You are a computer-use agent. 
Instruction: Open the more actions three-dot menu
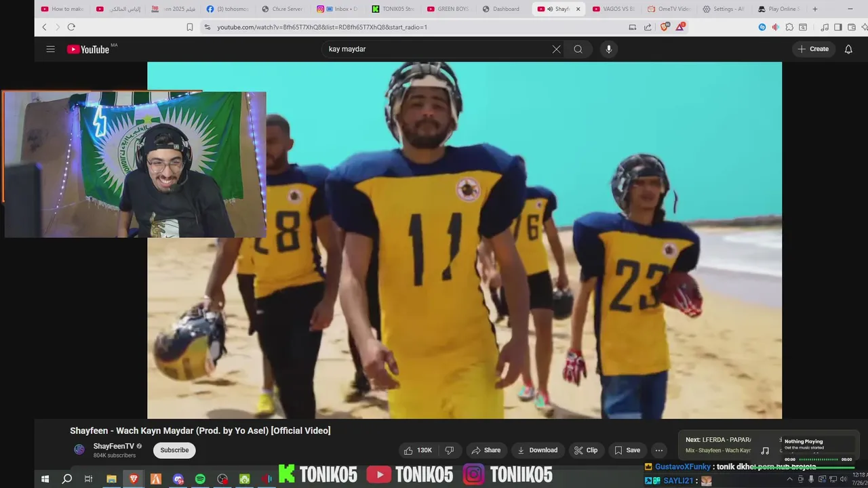click(x=658, y=450)
